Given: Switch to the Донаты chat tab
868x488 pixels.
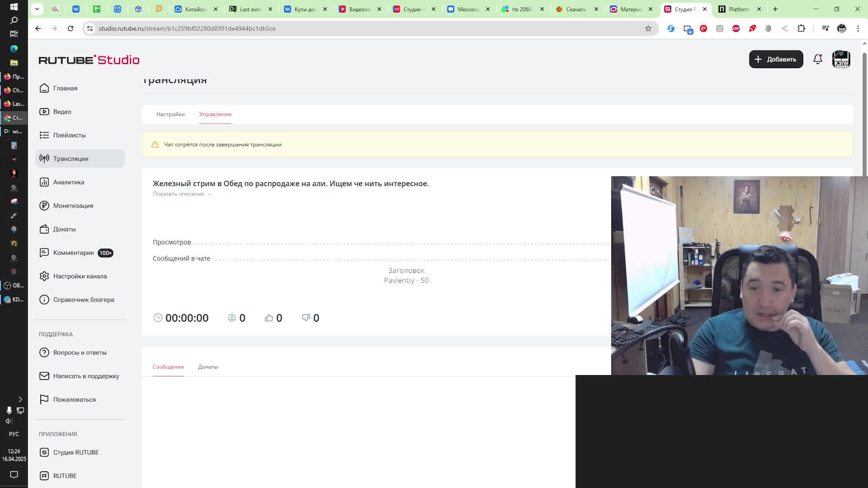Looking at the screenshot, I should click(x=208, y=367).
